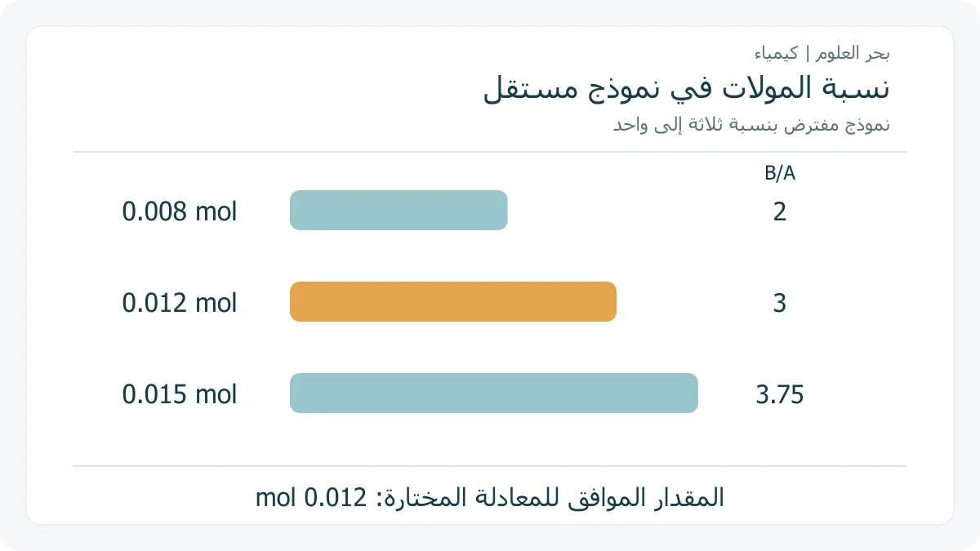Click the divider line under the subtitle
The height and width of the screenshot is (551, 980).
[x=490, y=152]
